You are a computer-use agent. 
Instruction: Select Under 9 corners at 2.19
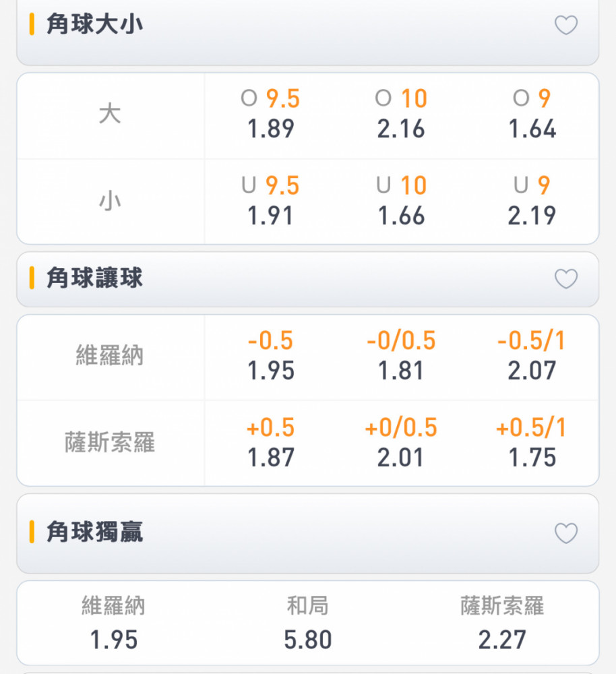click(532, 201)
